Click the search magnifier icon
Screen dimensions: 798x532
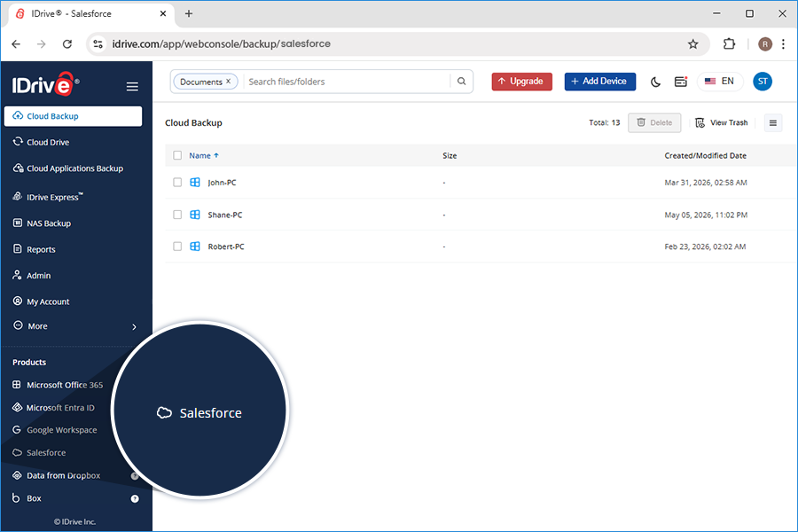[462, 82]
